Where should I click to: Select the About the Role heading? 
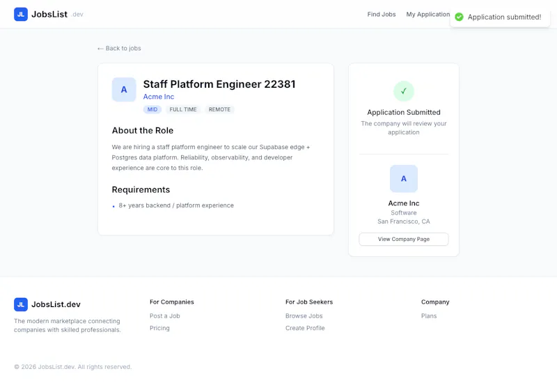pyautogui.click(x=143, y=130)
